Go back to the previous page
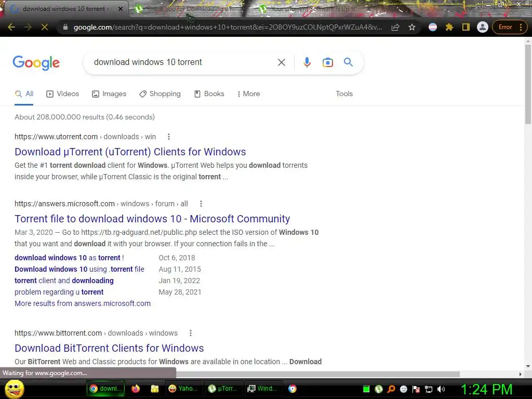 coord(11,27)
